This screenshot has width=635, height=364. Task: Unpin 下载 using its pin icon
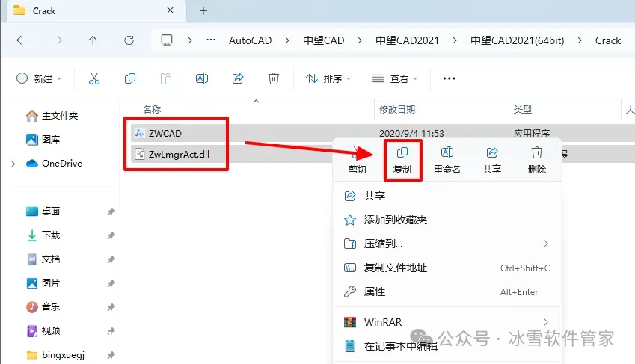click(111, 235)
